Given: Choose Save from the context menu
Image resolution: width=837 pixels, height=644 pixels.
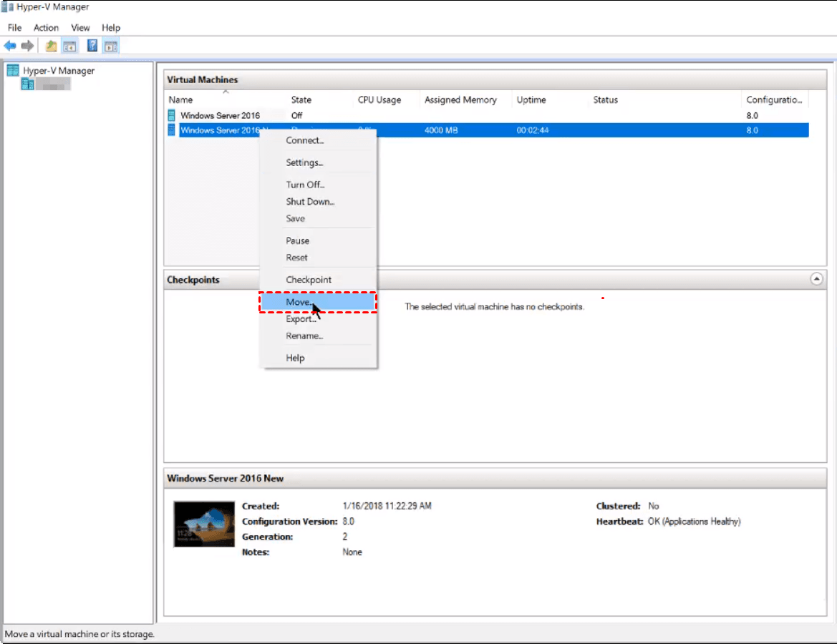Looking at the screenshot, I should [318, 219].
